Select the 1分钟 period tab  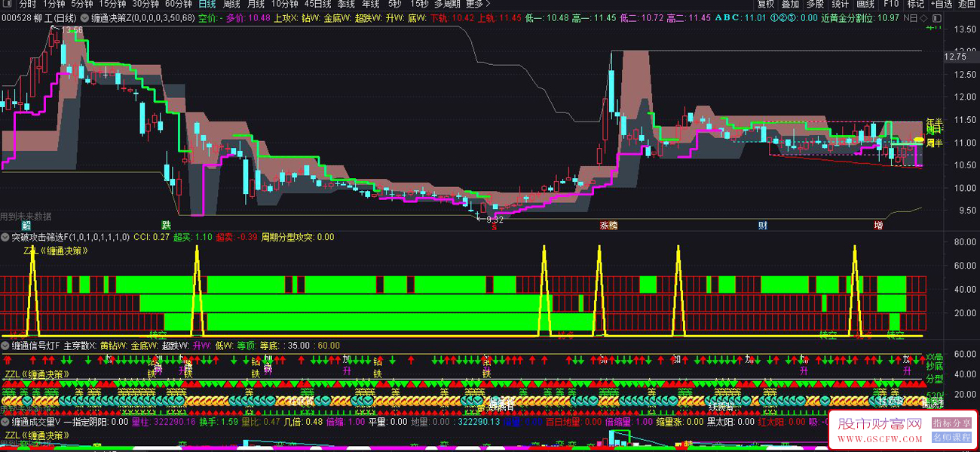pos(54,4)
